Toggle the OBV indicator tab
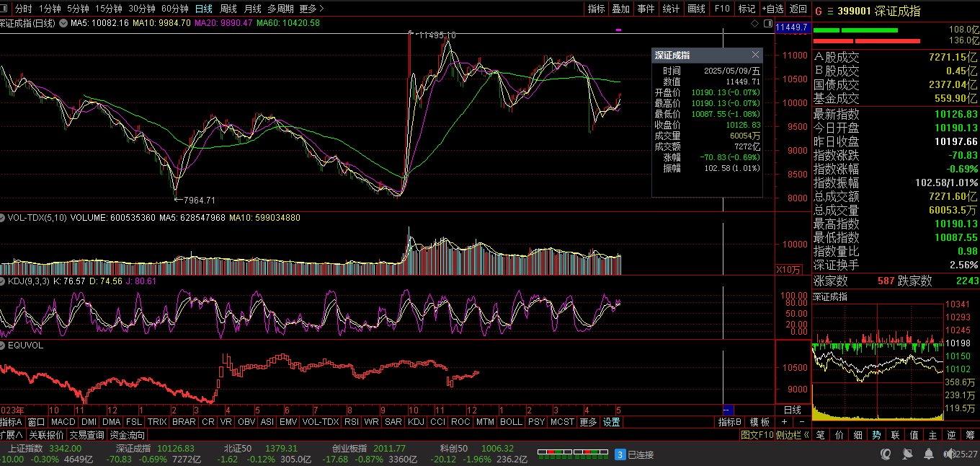The width and height of the screenshot is (980, 466). [x=246, y=422]
